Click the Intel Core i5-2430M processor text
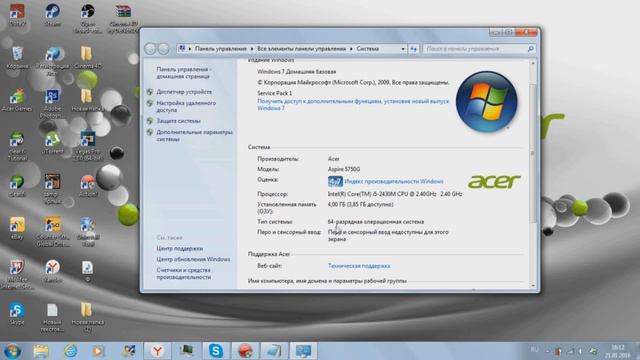This screenshot has height=360, width=640. [395, 194]
